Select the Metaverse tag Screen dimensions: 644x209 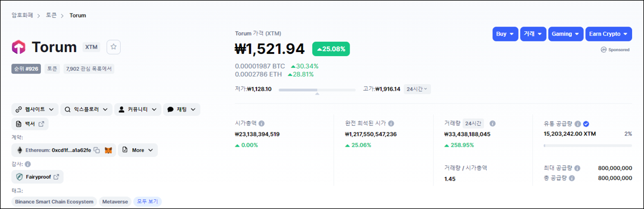pyautogui.click(x=115, y=202)
